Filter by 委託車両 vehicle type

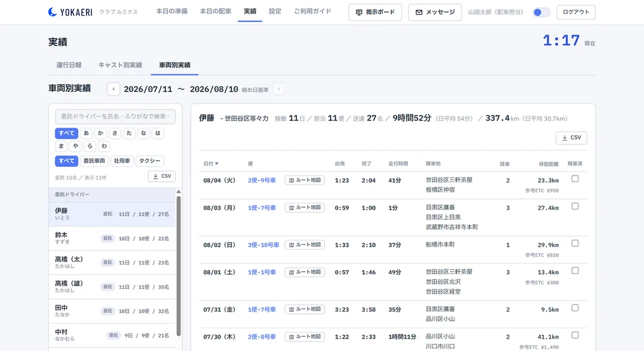click(94, 161)
